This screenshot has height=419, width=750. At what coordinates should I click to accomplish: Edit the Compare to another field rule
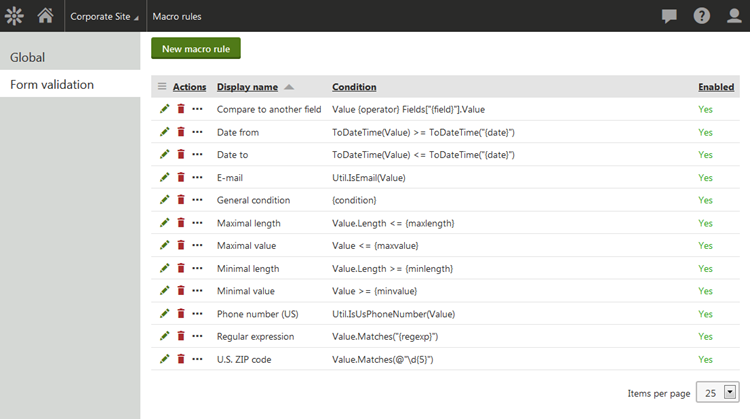pos(165,109)
